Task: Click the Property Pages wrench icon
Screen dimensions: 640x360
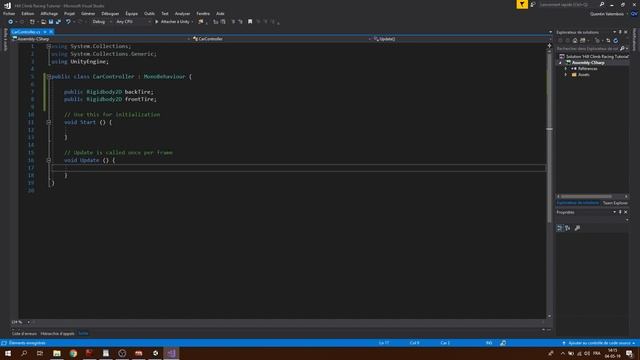Action: pyautogui.click(x=577, y=228)
